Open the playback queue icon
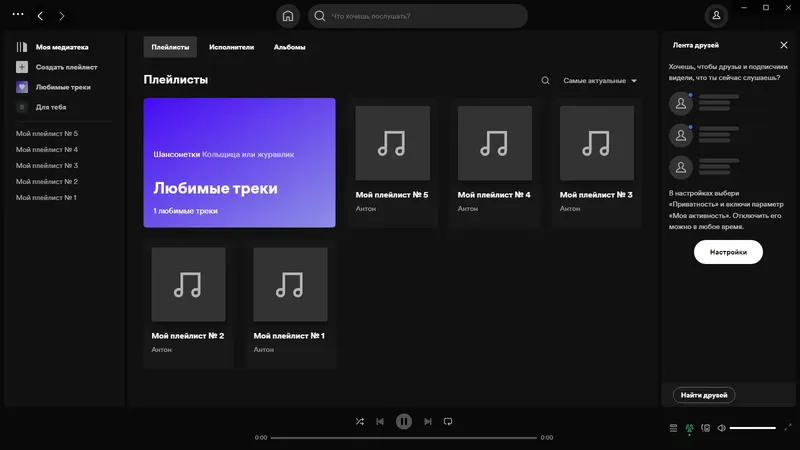Screen dimensions: 800x450 coord(673,428)
